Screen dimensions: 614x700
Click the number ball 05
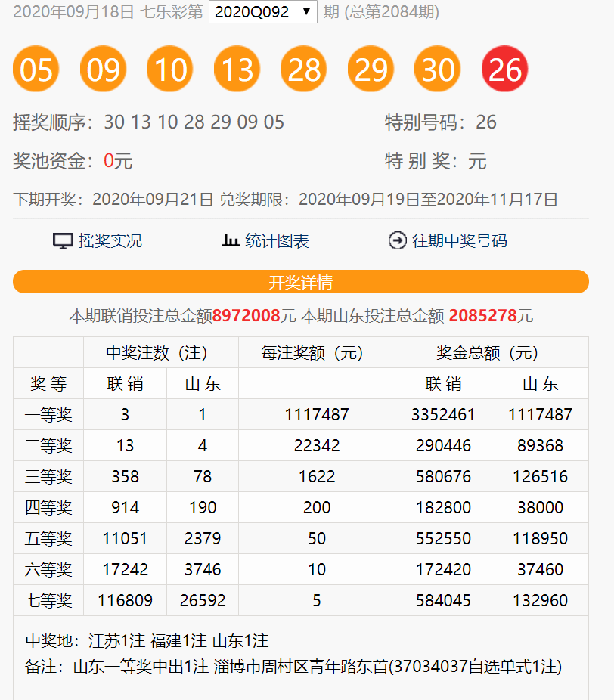tap(36, 68)
